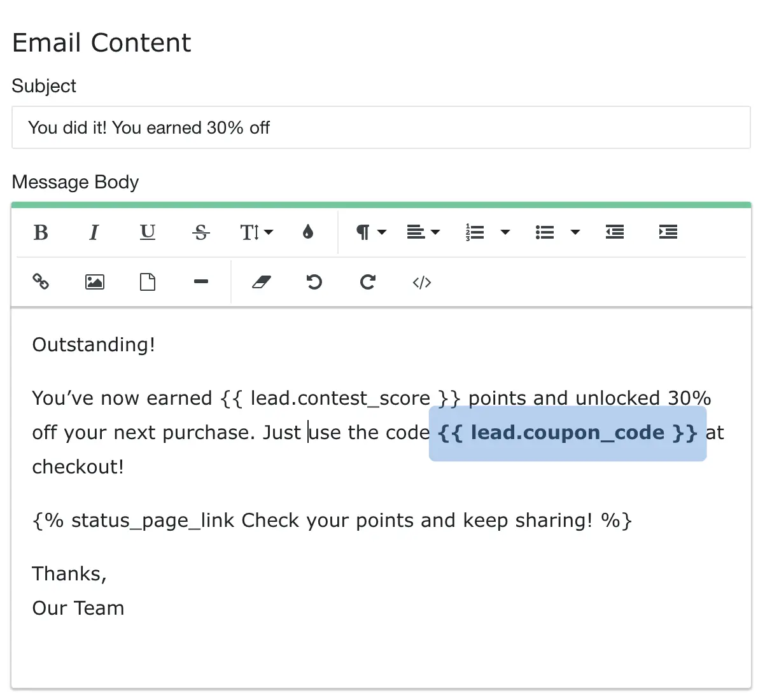Image resolution: width=765 pixels, height=700 pixels.
Task: Underline the selected text
Action: (148, 232)
